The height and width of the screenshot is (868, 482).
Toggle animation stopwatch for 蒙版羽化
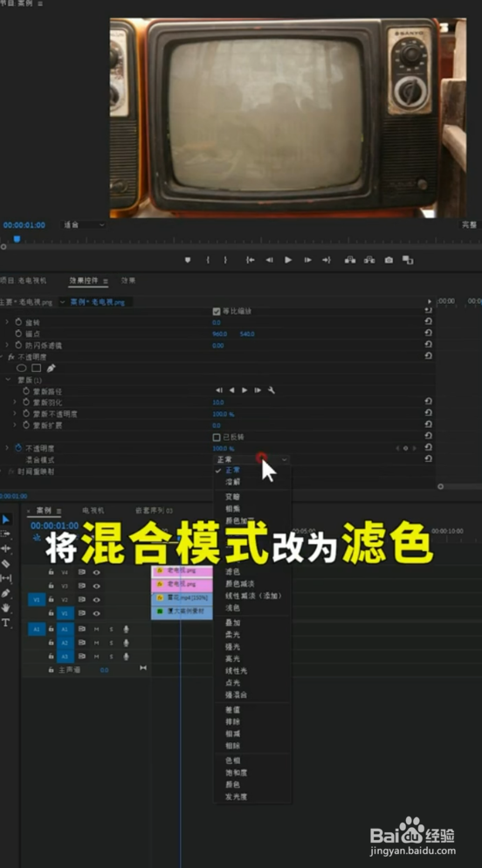point(26,403)
